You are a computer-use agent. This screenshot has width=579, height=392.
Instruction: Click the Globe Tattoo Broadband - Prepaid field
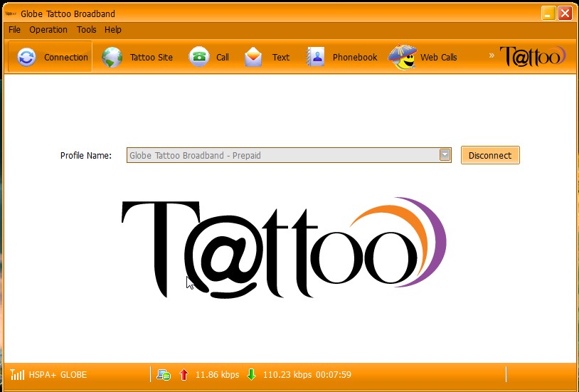pyautogui.click(x=282, y=155)
